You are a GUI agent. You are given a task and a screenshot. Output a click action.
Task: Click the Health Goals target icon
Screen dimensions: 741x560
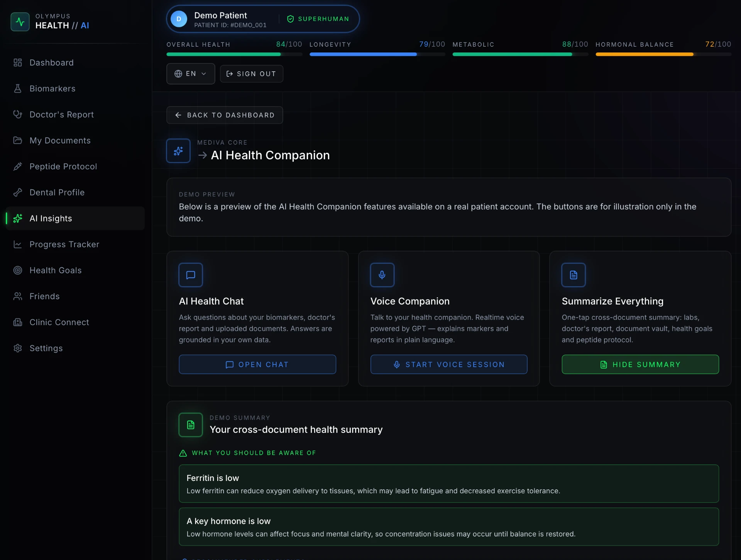tap(18, 270)
